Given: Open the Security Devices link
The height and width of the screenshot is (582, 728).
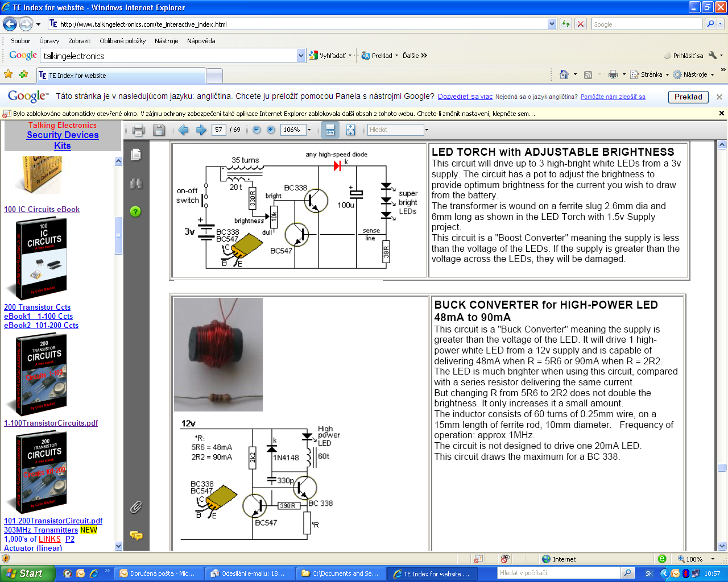Looking at the screenshot, I should pyautogui.click(x=63, y=135).
